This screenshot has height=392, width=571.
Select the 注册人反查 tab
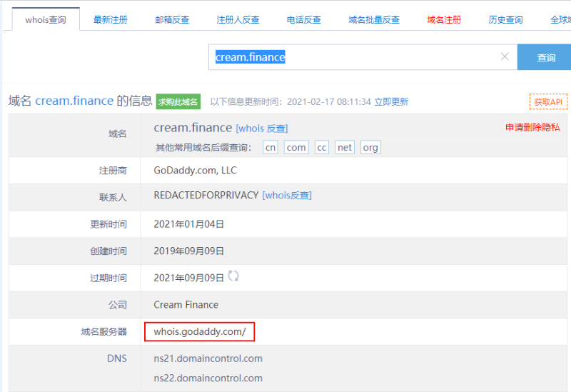[238, 20]
